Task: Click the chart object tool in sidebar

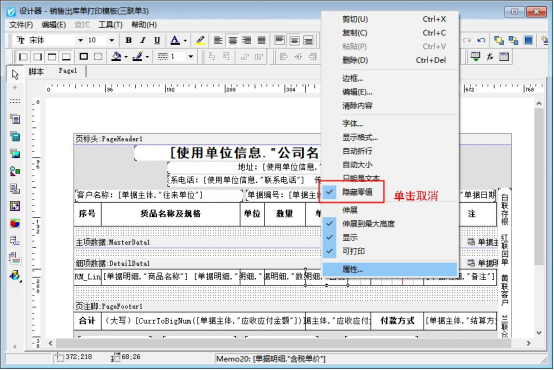Action: (x=15, y=223)
